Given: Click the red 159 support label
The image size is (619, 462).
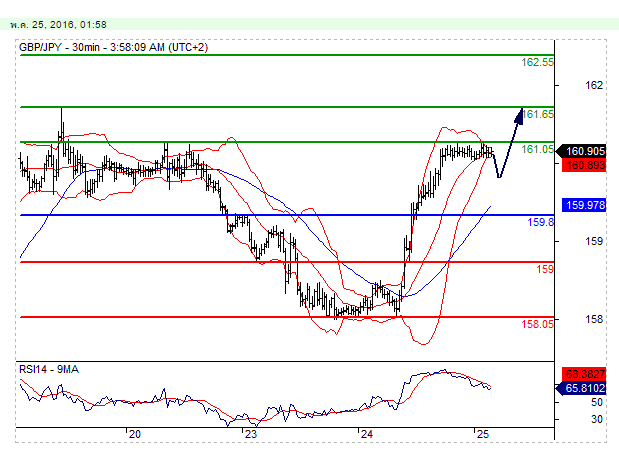Looking at the screenshot, I should tap(545, 269).
